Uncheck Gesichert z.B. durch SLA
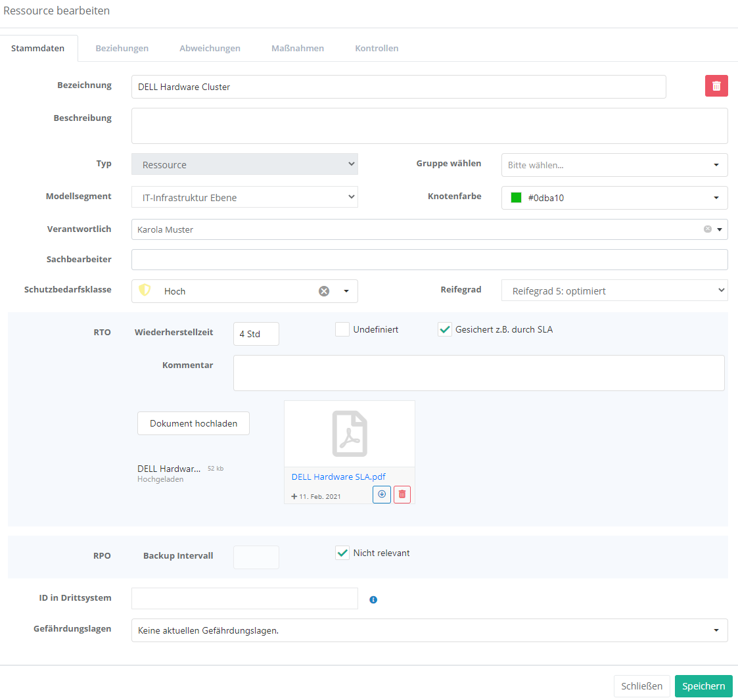The width and height of the screenshot is (738, 700). [x=445, y=329]
